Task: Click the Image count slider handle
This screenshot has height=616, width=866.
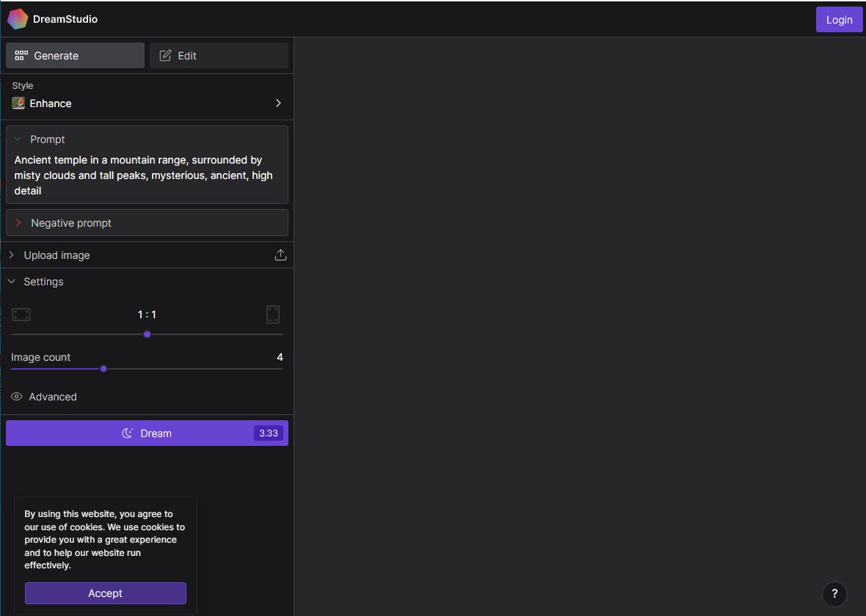Action: tap(103, 369)
